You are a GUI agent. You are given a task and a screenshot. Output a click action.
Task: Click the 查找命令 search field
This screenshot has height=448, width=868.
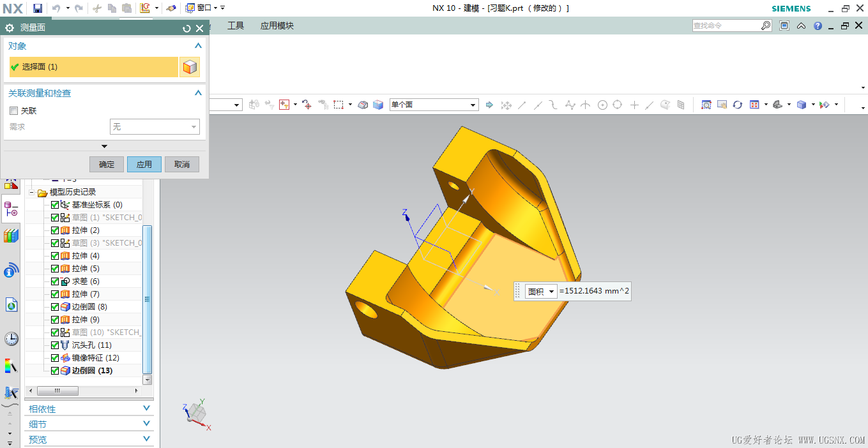click(726, 26)
